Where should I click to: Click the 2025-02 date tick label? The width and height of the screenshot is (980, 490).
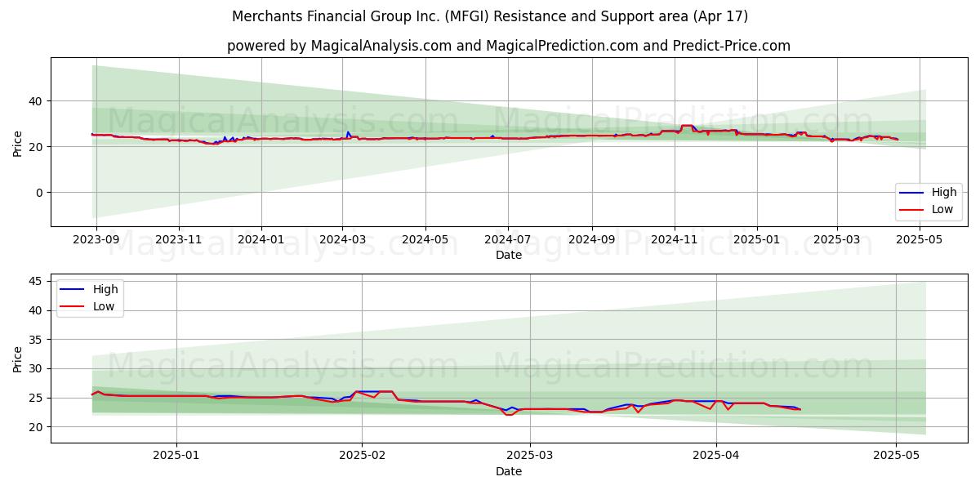[x=362, y=457]
